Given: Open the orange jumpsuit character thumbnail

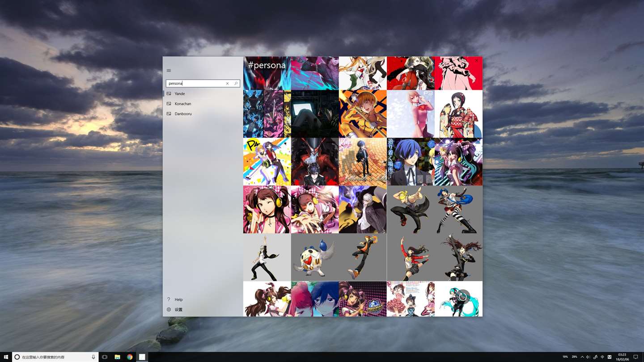Looking at the screenshot, I should pyautogui.click(x=363, y=114).
